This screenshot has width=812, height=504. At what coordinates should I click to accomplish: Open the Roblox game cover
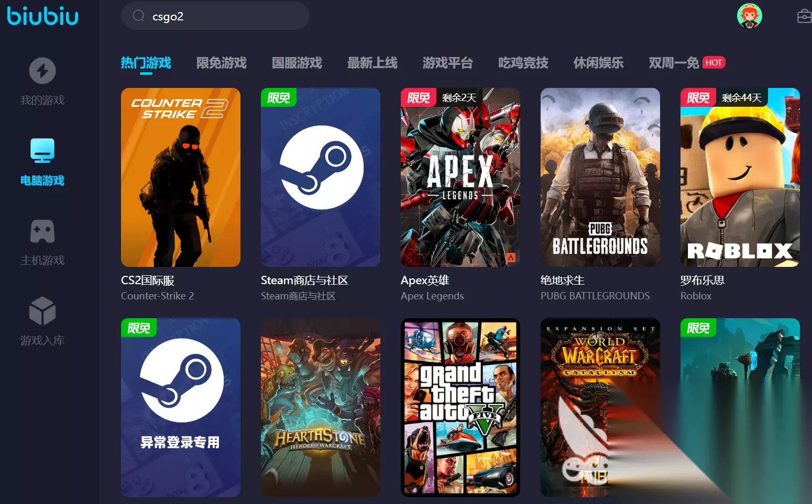pos(740,177)
